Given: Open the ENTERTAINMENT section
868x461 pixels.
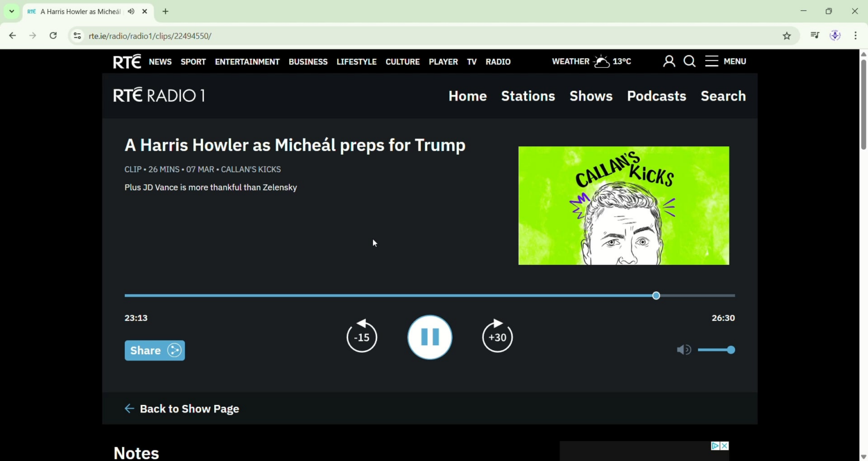Looking at the screenshot, I should 248,62.
